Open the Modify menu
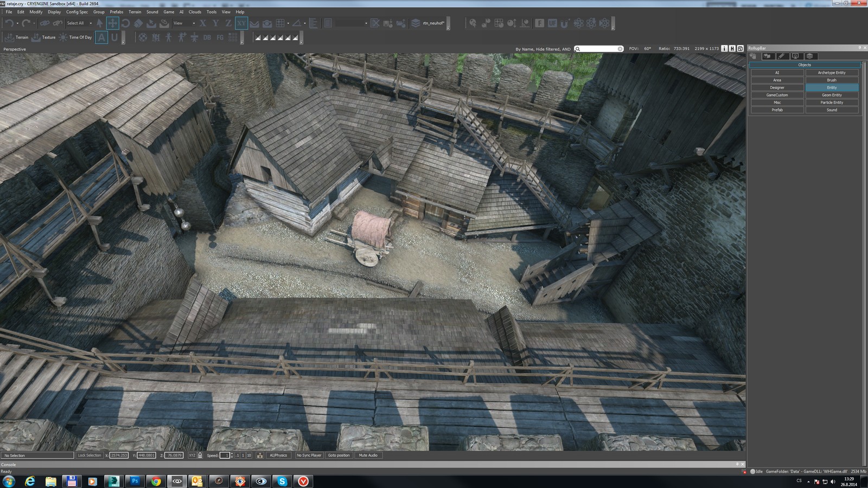Viewport: 868px width, 488px height. click(36, 11)
